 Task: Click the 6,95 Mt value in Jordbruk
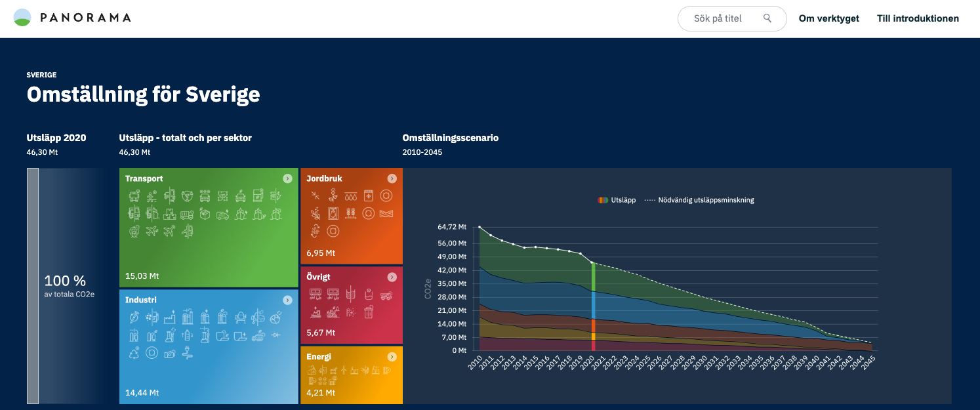point(321,253)
